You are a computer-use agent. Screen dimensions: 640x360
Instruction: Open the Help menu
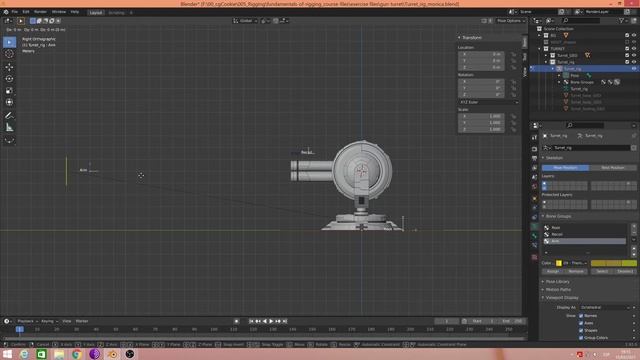coord(75,12)
